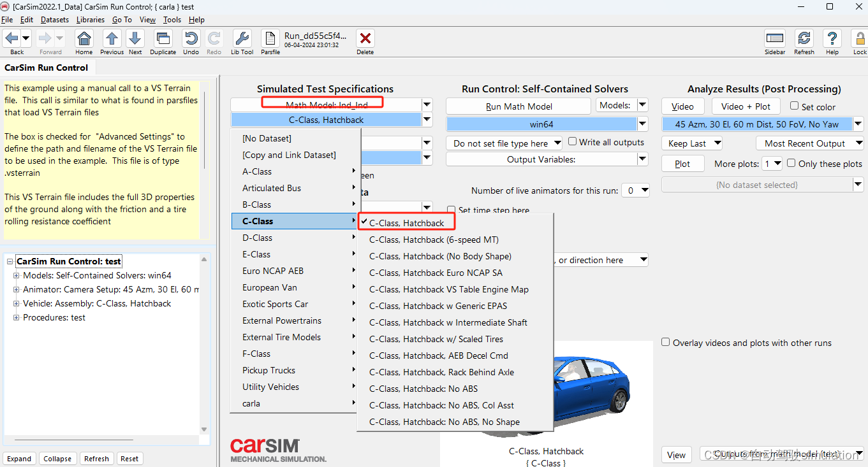Open the Help toolbar icon
The height and width of the screenshot is (467, 868).
pyautogui.click(x=832, y=38)
